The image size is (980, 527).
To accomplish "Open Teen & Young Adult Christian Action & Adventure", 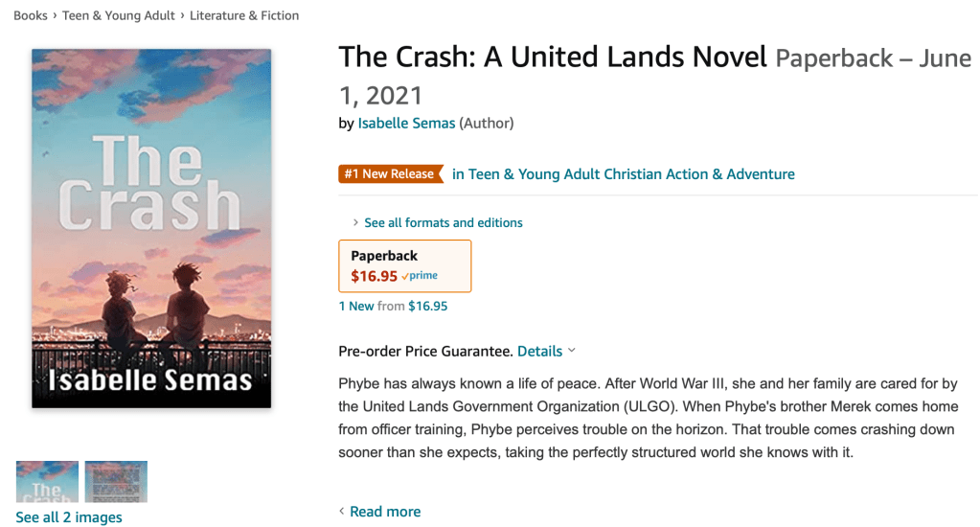I will (623, 173).
